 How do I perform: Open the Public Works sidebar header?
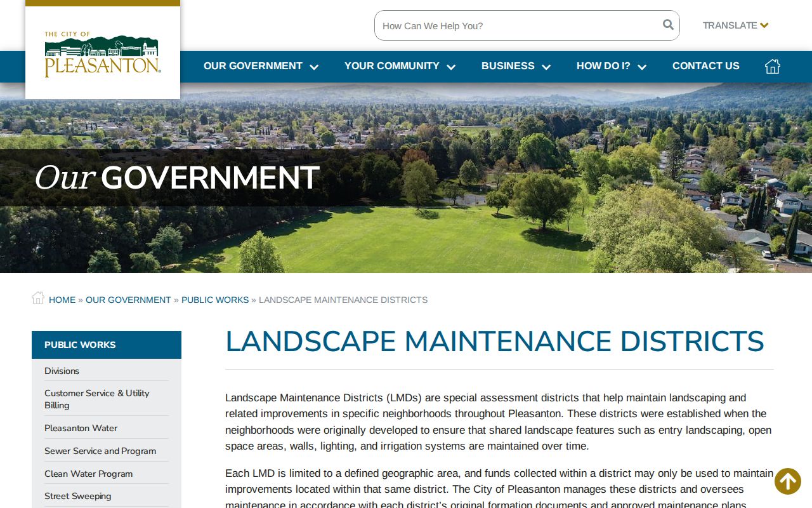tap(107, 345)
